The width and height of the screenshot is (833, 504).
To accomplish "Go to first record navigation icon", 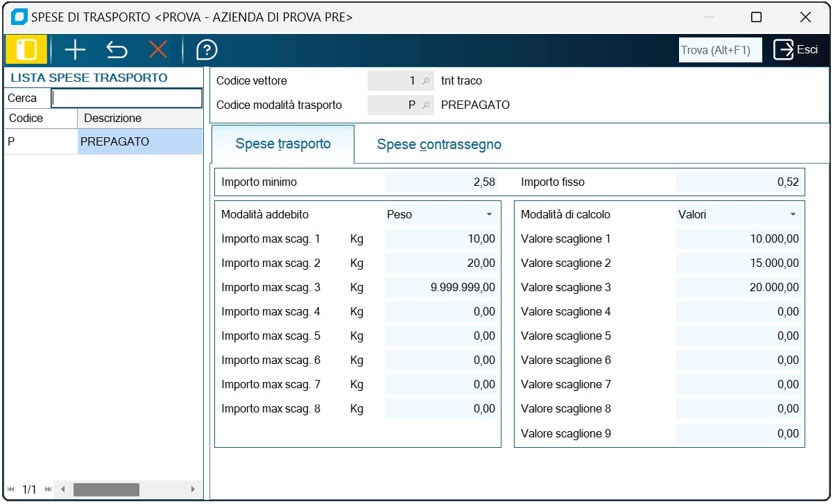I will coord(11,489).
